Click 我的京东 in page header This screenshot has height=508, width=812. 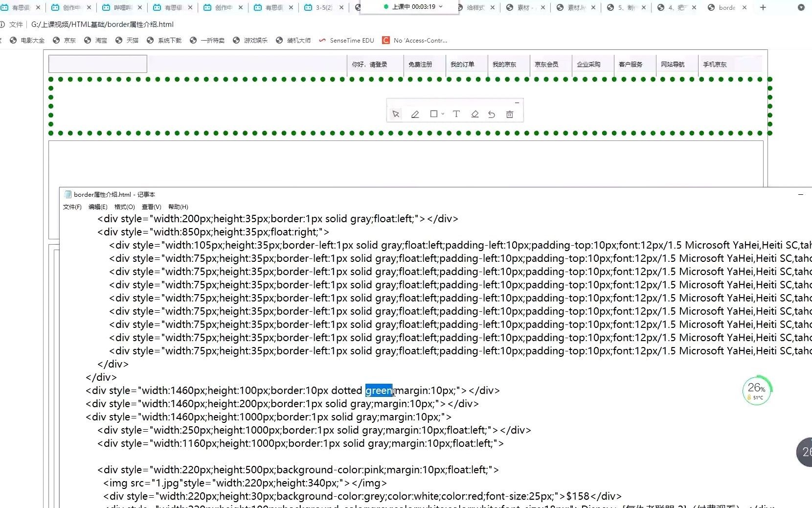tap(504, 65)
